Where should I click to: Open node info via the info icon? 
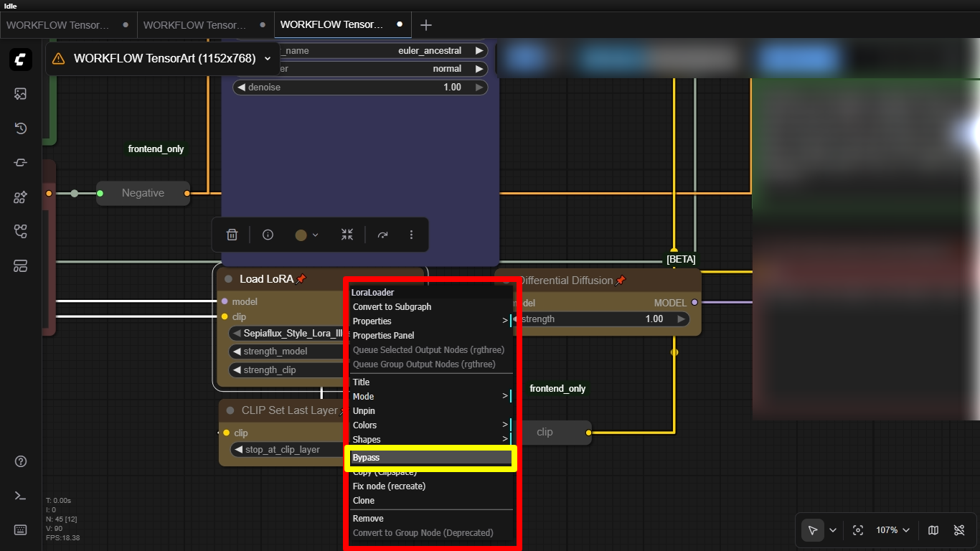click(268, 235)
